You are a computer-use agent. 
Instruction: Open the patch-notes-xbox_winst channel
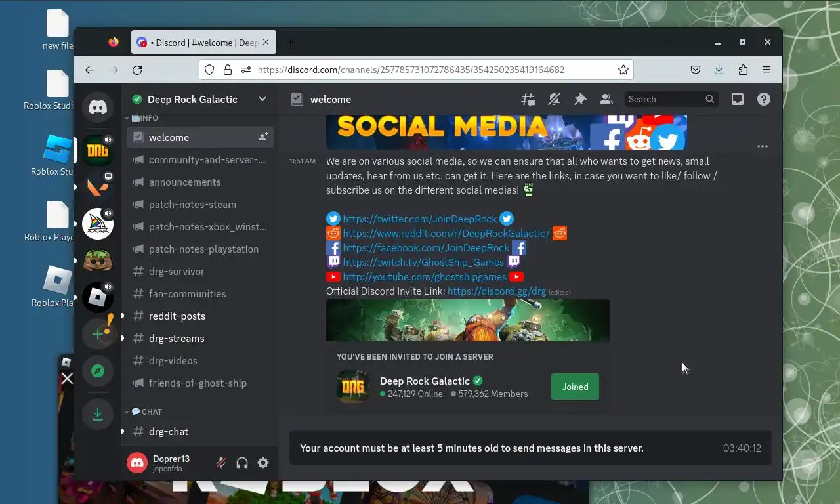200,226
